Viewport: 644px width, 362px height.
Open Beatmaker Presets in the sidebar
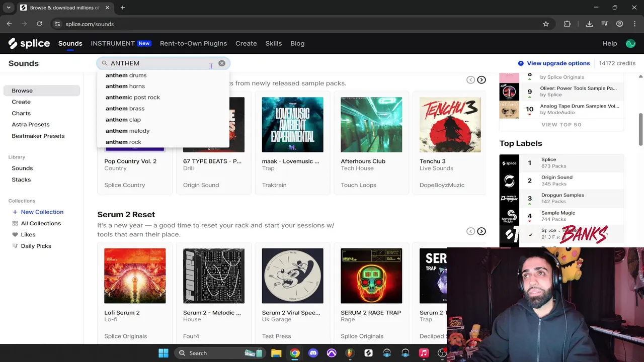click(x=38, y=136)
